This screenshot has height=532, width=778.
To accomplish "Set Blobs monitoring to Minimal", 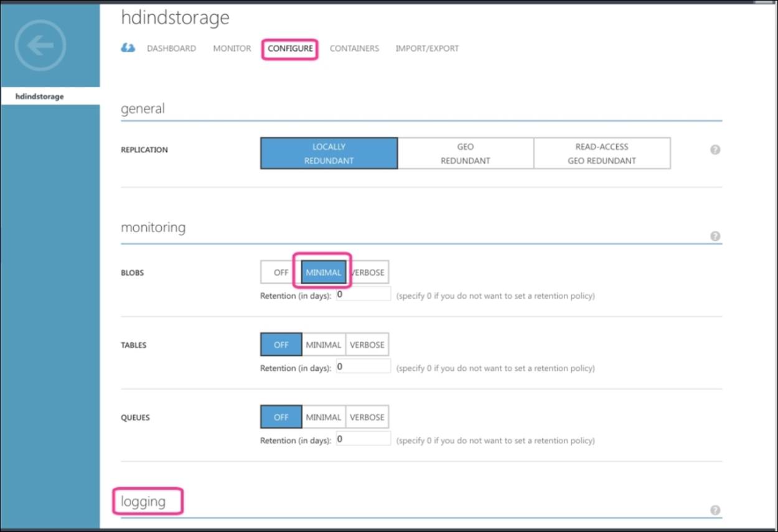I will (x=324, y=273).
